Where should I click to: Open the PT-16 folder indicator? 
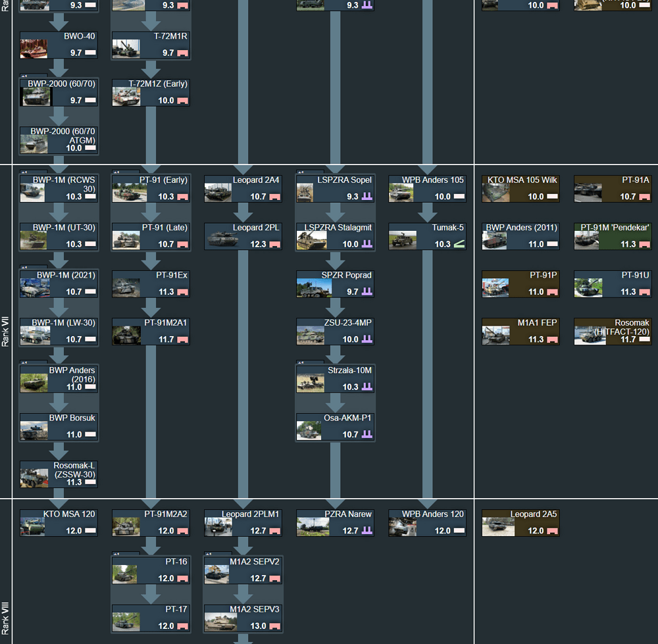point(115,555)
